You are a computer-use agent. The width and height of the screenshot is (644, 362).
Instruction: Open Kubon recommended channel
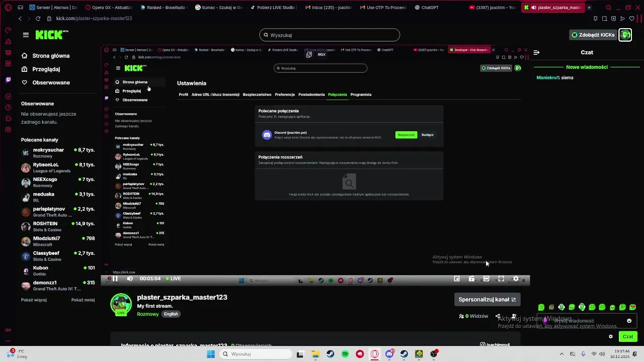58,270
